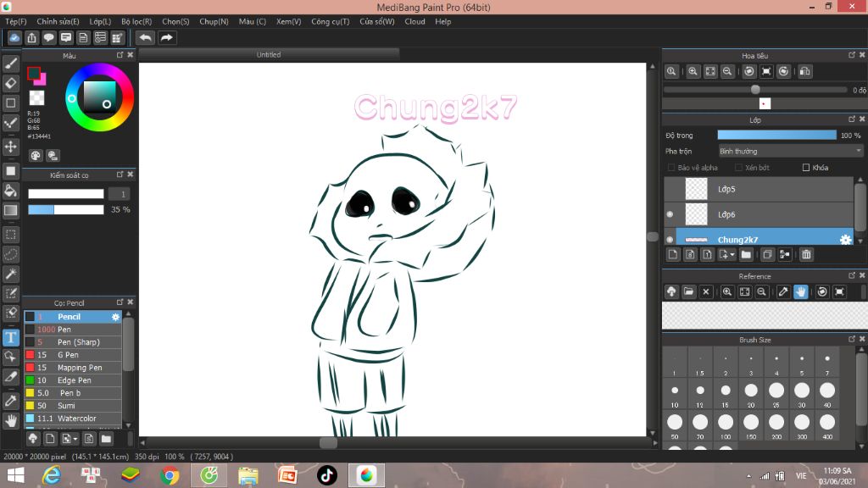Screen dimensions: 868x488
Task: Open the Chỉnh sửa(E) menu
Action: tap(58, 21)
